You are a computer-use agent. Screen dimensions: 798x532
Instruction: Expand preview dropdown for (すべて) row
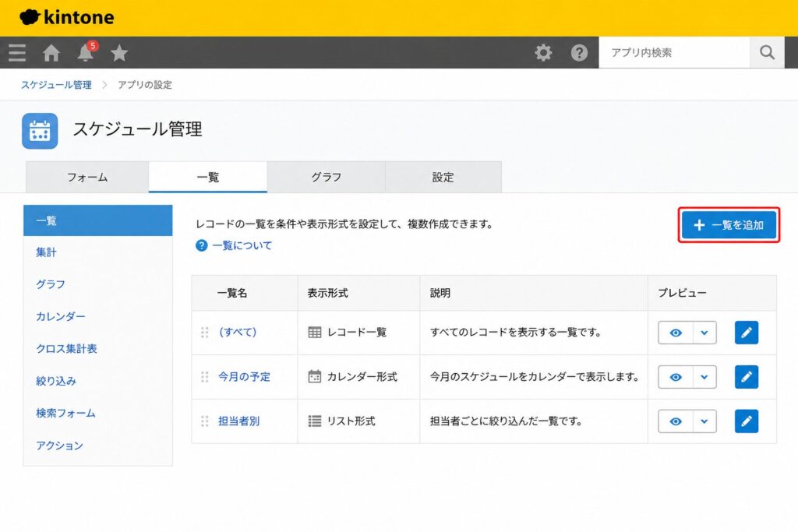pyautogui.click(x=704, y=333)
